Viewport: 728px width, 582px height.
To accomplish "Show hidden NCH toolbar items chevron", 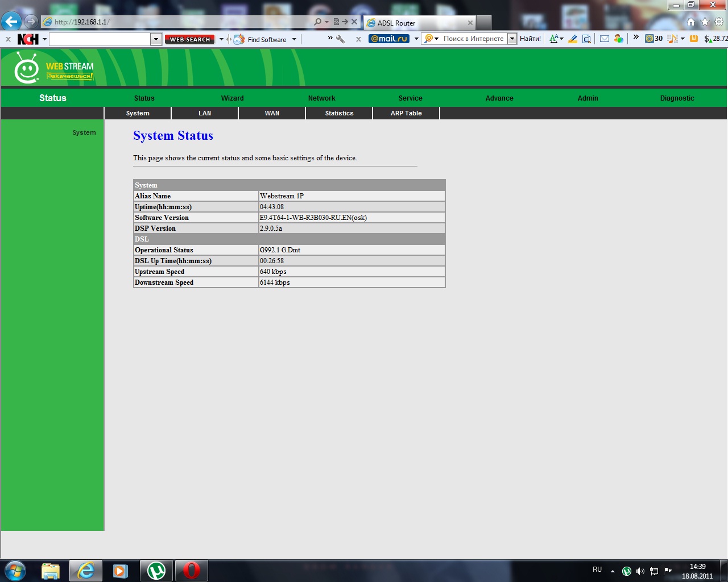I will [330, 38].
